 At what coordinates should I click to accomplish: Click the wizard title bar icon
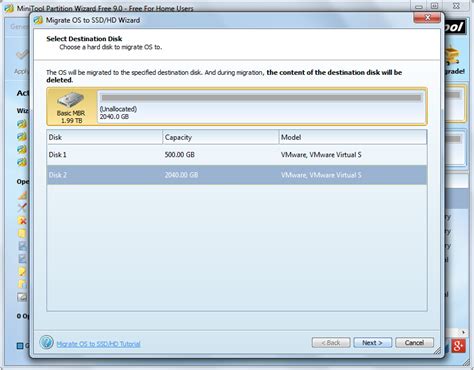point(38,20)
